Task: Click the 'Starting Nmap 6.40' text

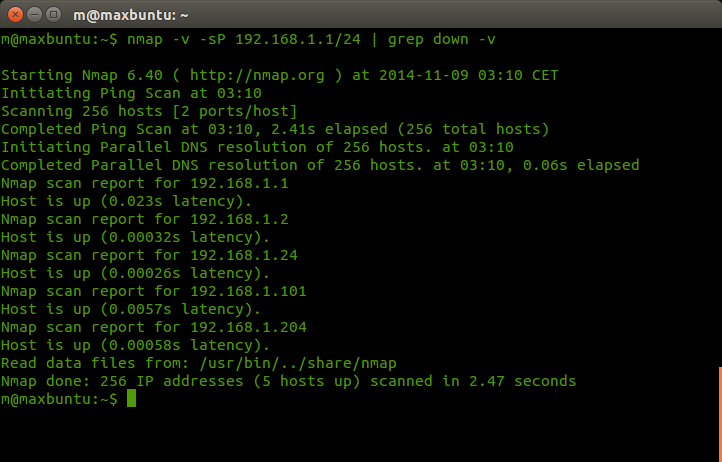Action: coord(82,75)
